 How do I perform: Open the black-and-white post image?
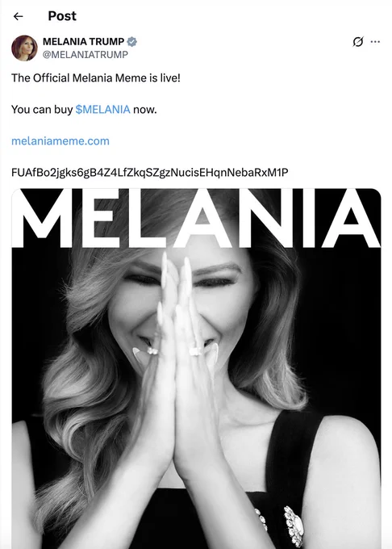click(196, 369)
